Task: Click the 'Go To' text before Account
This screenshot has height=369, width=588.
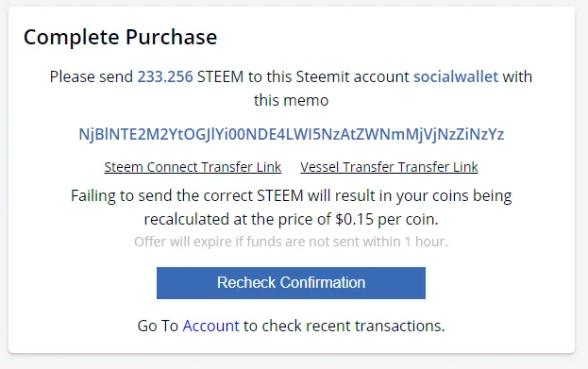Action: (158, 326)
